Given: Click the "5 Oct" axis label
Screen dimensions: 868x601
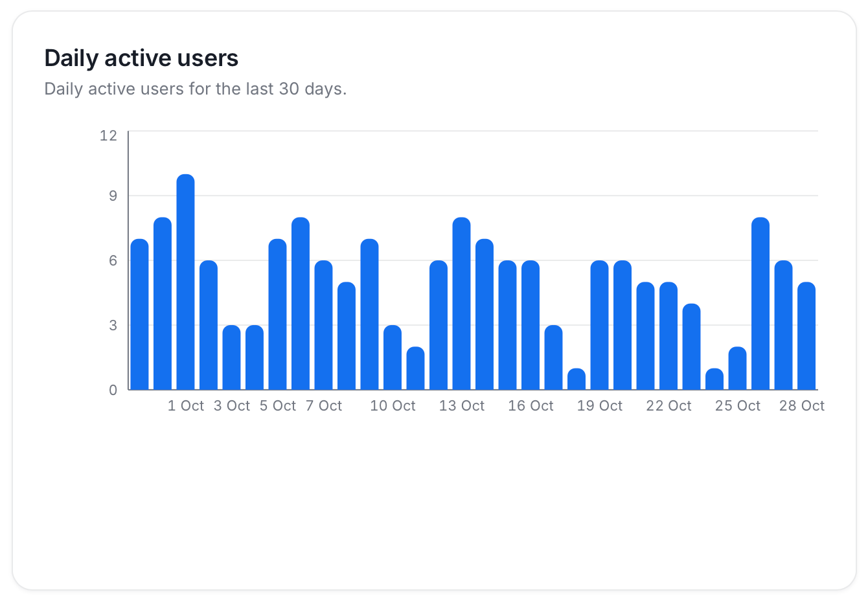Looking at the screenshot, I should 278,406.
